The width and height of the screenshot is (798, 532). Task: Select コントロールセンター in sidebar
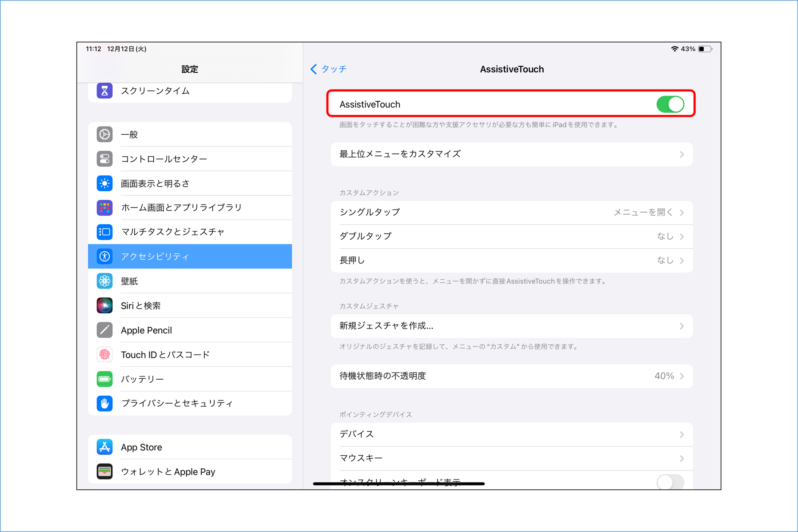tap(190, 159)
